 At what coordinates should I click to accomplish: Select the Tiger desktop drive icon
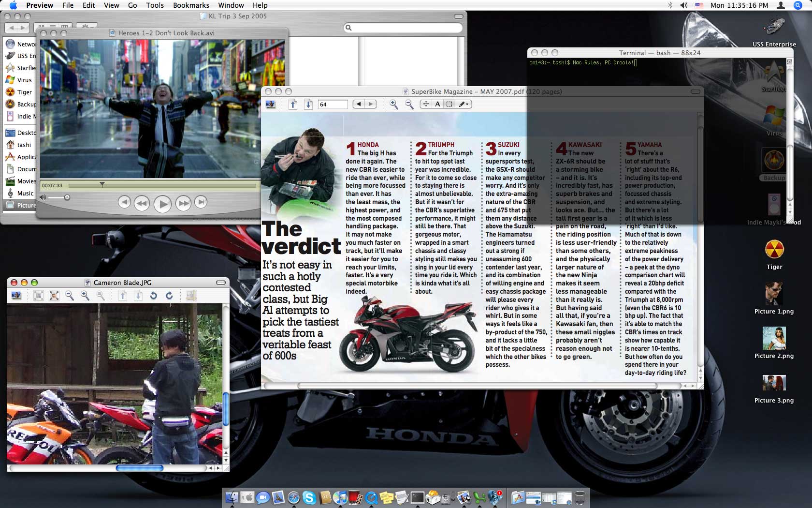point(774,255)
